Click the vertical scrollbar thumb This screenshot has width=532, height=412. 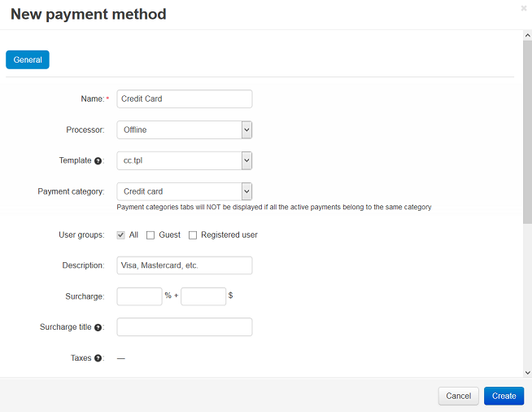click(x=528, y=132)
